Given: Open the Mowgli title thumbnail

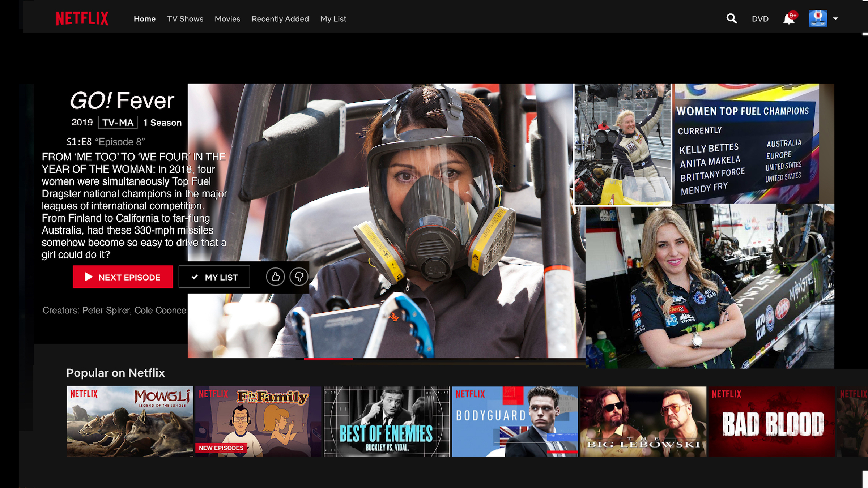Looking at the screenshot, I should pyautogui.click(x=130, y=421).
